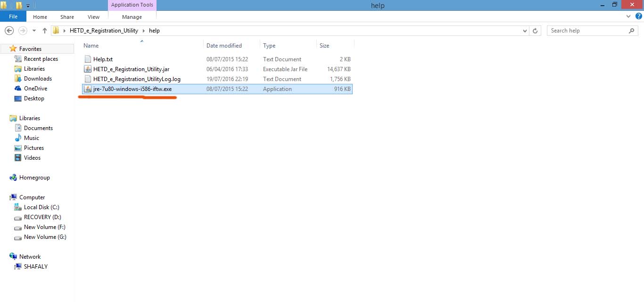Click the Homegroup icon

13,178
